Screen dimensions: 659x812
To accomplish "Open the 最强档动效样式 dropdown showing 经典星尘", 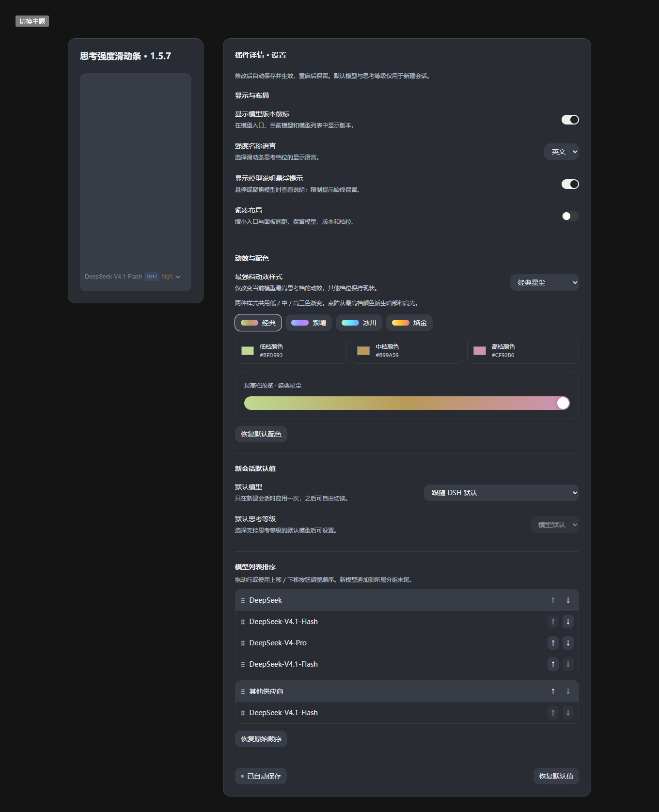I will click(x=545, y=282).
